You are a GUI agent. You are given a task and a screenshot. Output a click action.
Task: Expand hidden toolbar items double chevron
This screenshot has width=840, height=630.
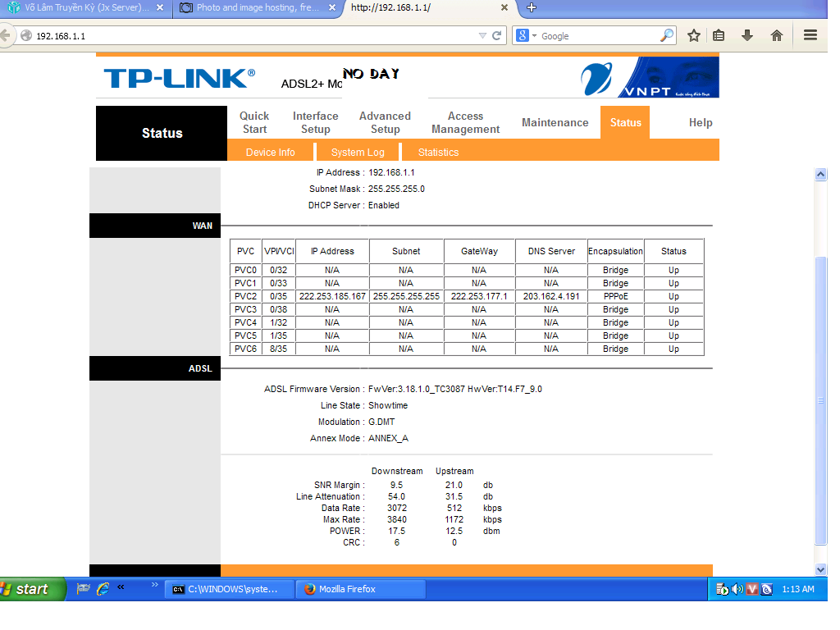coord(155,584)
